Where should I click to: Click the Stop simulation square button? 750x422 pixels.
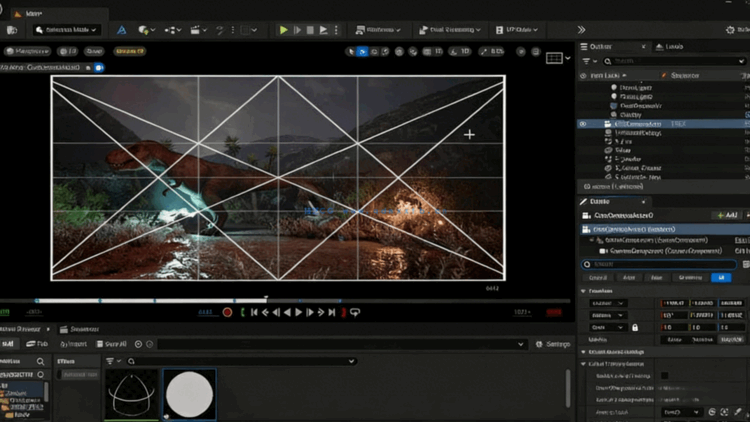click(x=310, y=30)
